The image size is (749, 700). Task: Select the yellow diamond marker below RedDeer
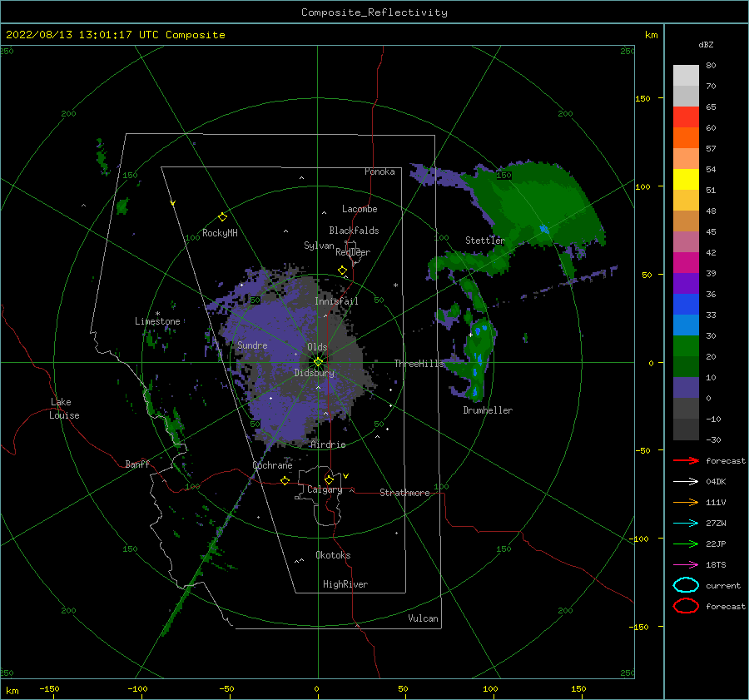tap(342, 271)
